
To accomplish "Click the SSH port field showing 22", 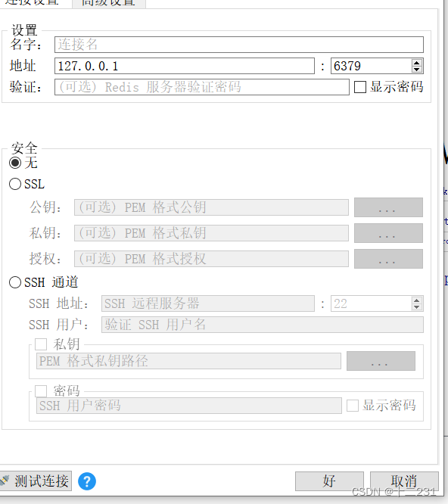I will (x=372, y=303).
